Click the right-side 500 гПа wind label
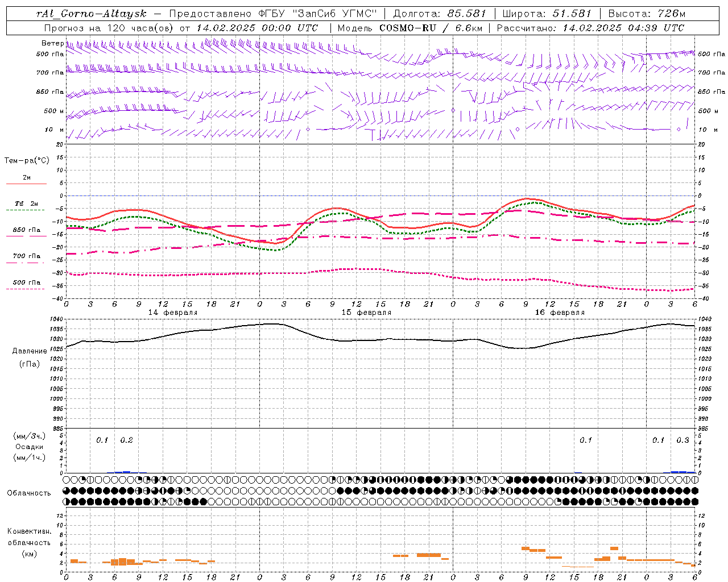The width and height of the screenshot is (728, 582). click(x=712, y=54)
